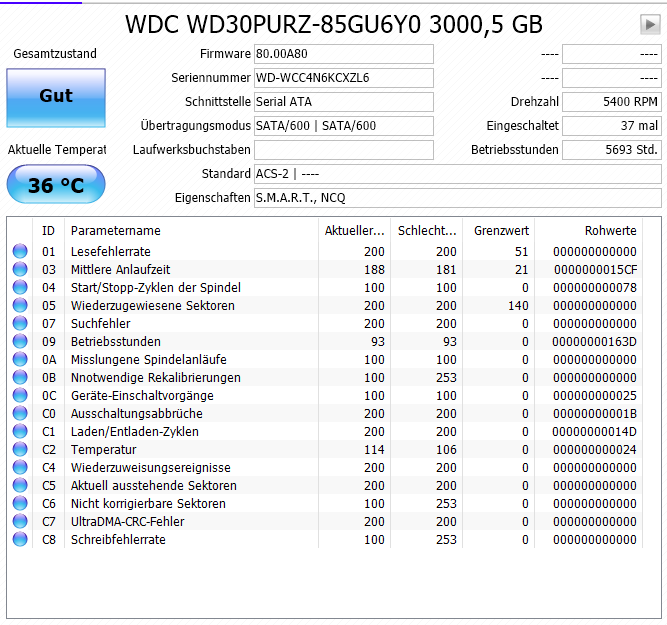Select the Laden/Entladen-Zyklen parameter name
The image size is (667, 625).
coord(134,432)
